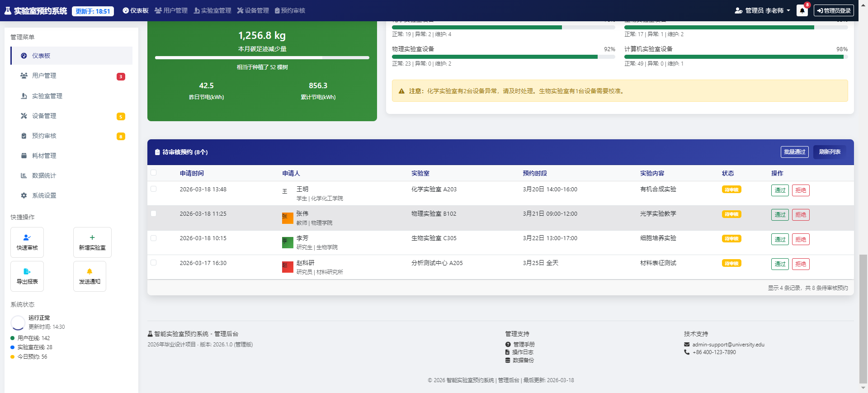Click the page vertical scrollbar

[863, 319]
